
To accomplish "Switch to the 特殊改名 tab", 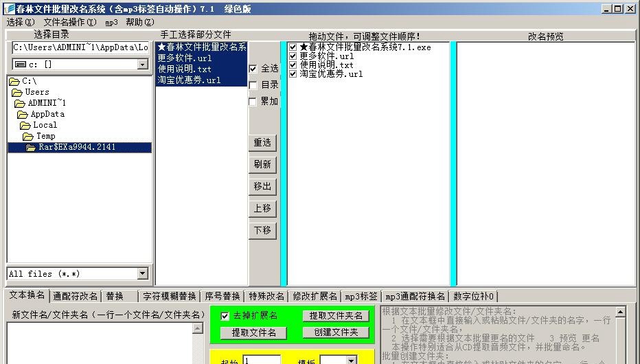I will 266,296.
